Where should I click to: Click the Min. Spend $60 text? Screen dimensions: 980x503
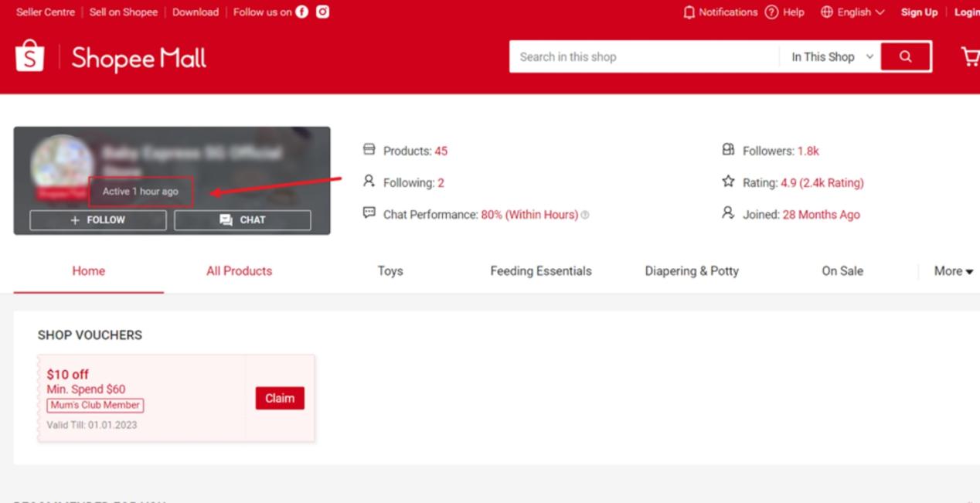86,389
